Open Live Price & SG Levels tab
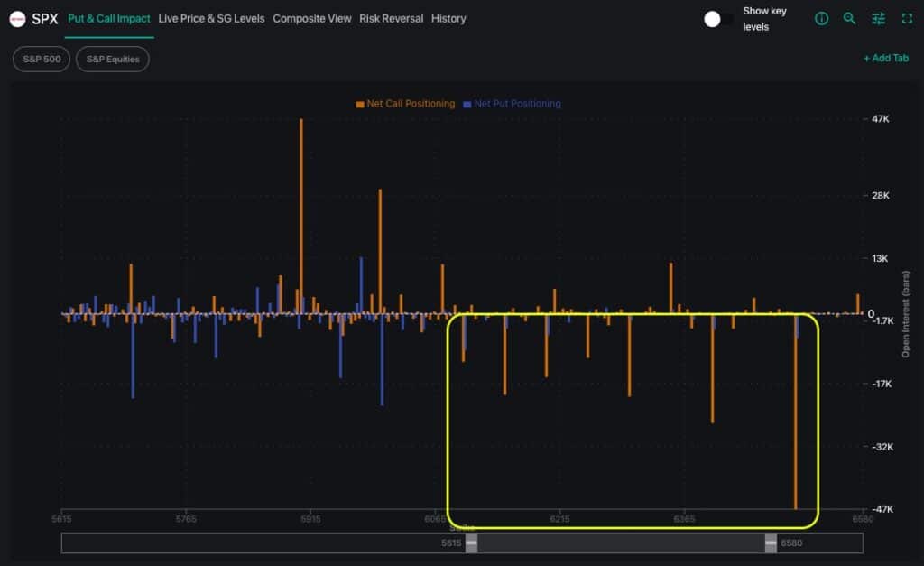Image resolution: width=924 pixels, height=566 pixels. pyautogui.click(x=211, y=19)
